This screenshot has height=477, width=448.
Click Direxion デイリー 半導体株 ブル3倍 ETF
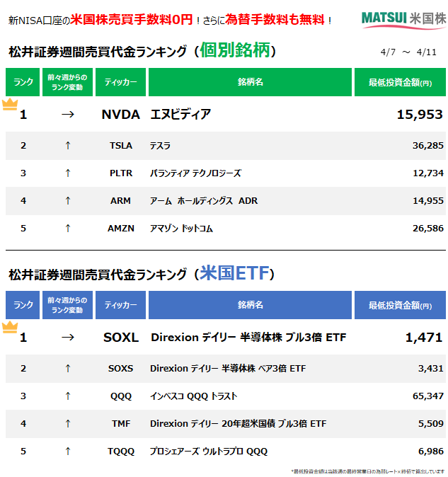(248, 338)
